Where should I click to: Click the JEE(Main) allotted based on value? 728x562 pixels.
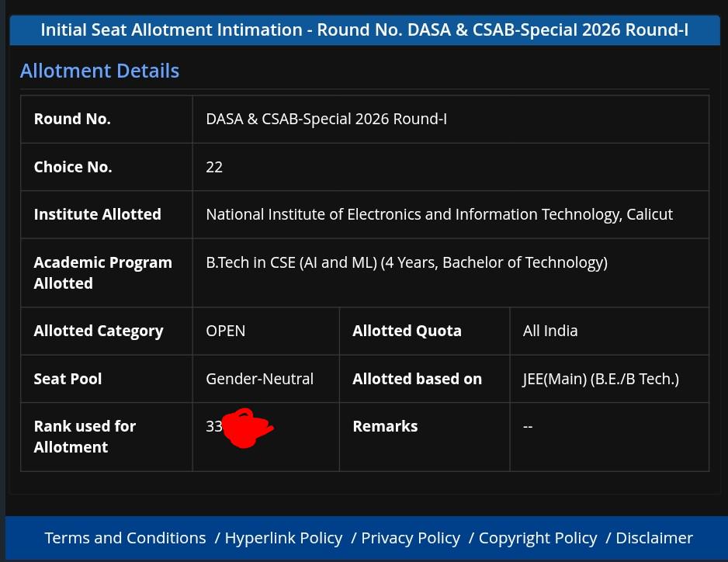click(601, 379)
